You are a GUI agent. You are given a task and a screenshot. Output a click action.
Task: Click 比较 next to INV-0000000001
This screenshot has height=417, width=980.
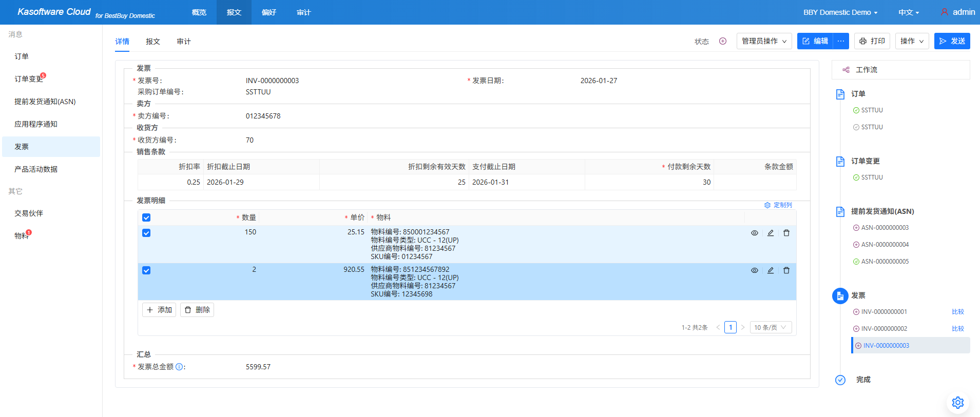pyautogui.click(x=958, y=312)
